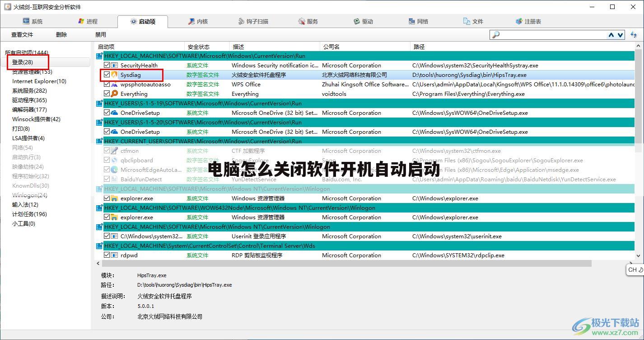Click OneDrive cloud icon under S-1-5-20 key

[114, 132]
